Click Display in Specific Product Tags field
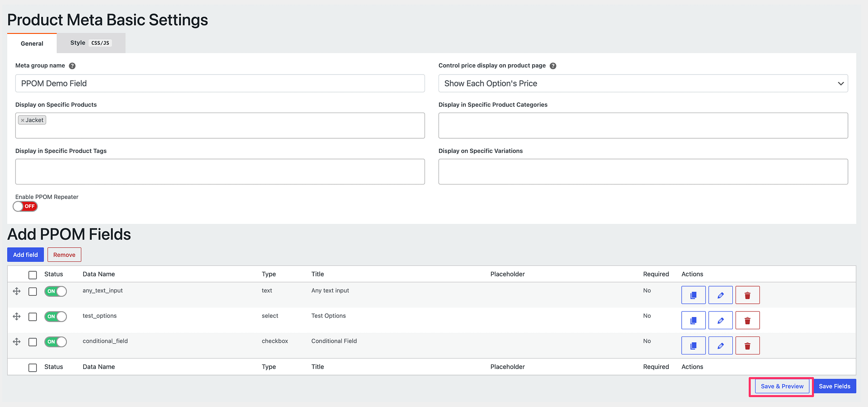 click(x=220, y=171)
